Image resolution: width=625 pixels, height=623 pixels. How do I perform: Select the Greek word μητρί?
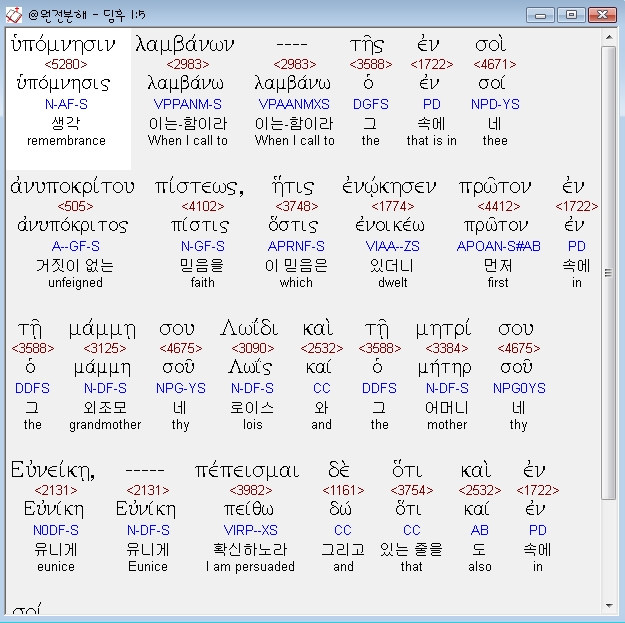(x=443, y=330)
